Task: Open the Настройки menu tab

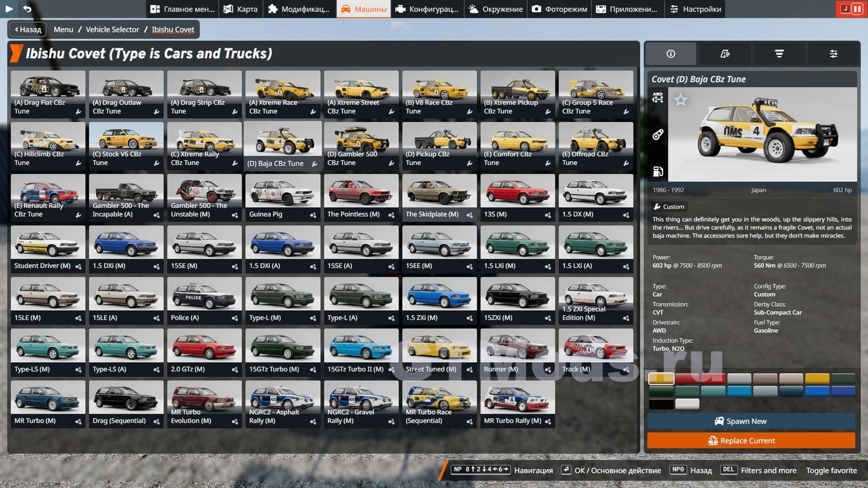Action: pos(695,9)
